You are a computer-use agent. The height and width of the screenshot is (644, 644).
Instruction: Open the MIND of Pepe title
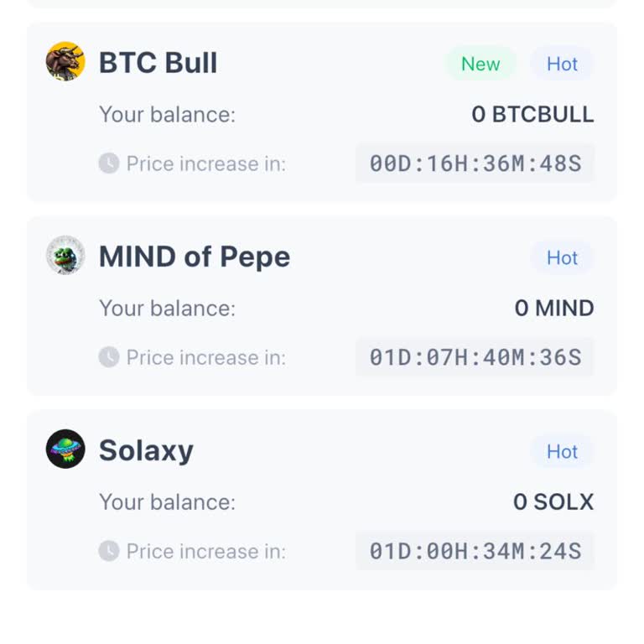pos(195,257)
